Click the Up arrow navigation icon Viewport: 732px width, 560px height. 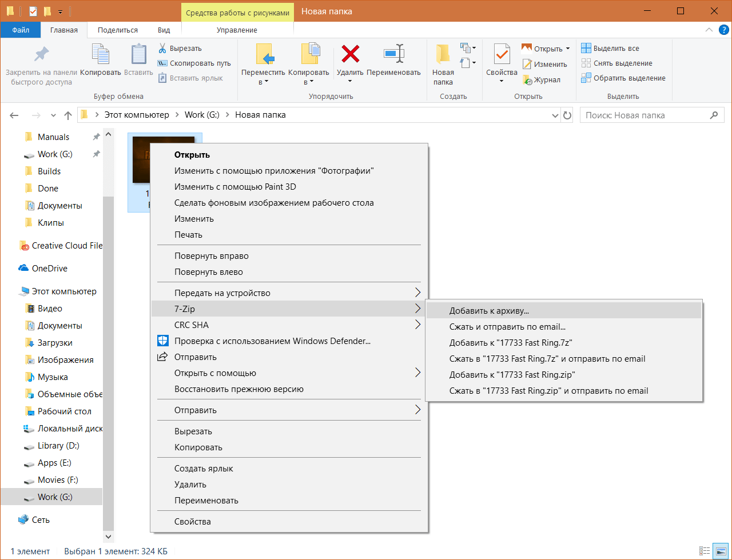tap(68, 115)
